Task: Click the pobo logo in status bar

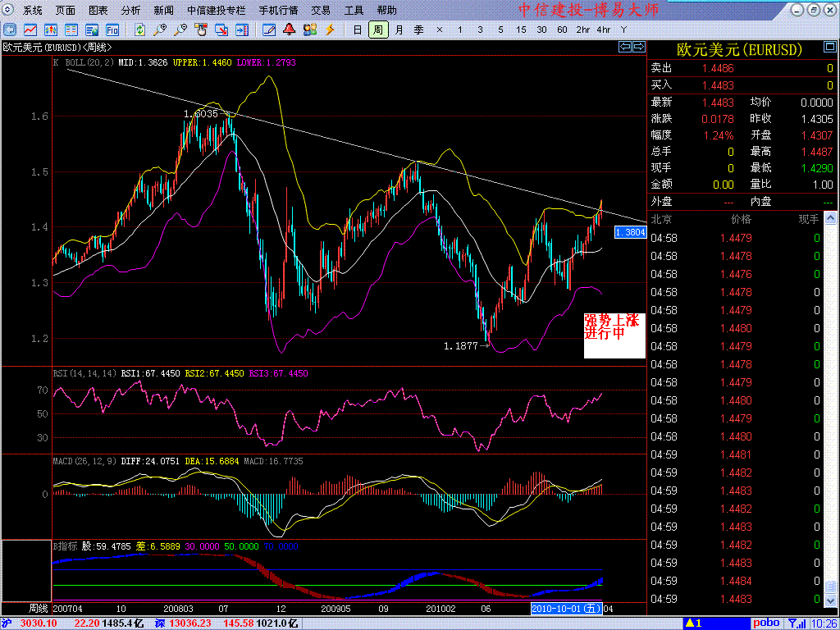Action: (767, 623)
